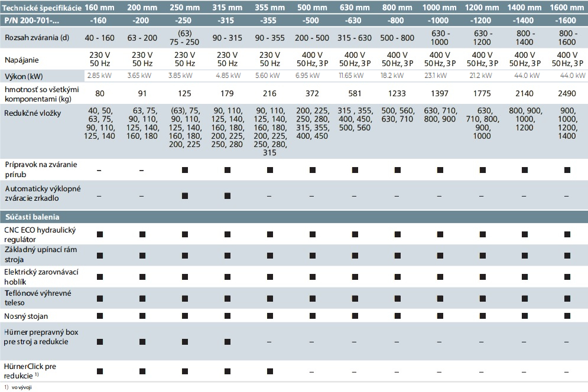This screenshot has width=588, height=392.
Task: Click the swing-out mirror square under 315 mm
Action: pyautogui.click(x=228, y=196)
